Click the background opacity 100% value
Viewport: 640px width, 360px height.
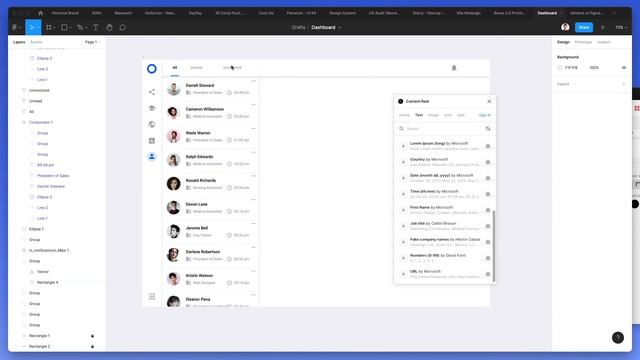(594, 68)
